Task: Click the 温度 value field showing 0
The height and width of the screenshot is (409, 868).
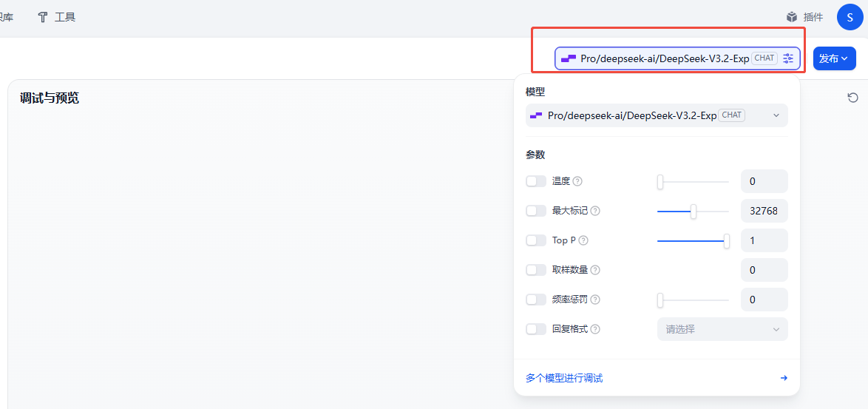Action: (x=764, y=181)
